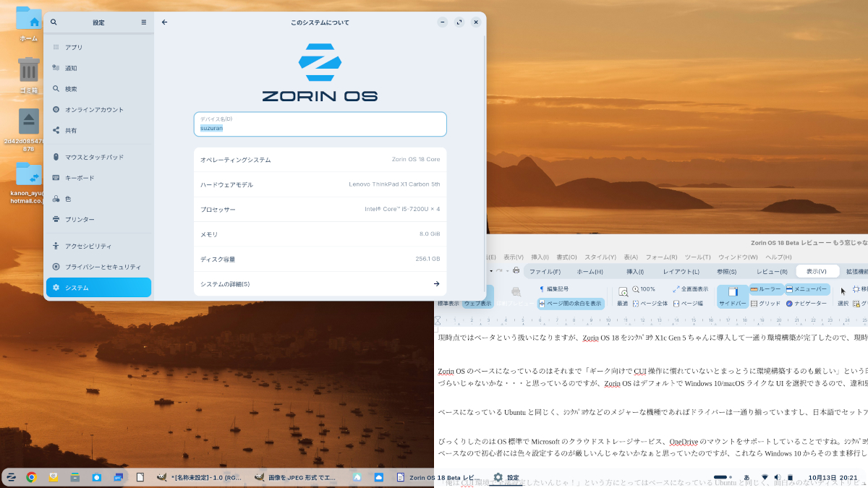Open Privacy and Security (プライバシーとセキュリティ) settings
Viewport: 868px width, 488px height.
103,267
